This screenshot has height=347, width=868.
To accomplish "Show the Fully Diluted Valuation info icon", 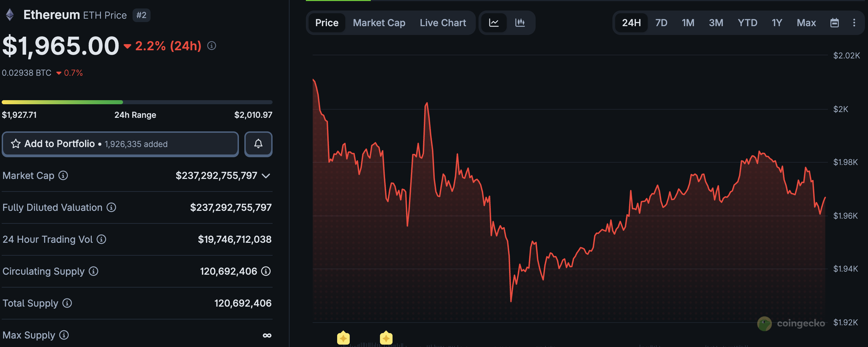I will (x=111, y=207).
